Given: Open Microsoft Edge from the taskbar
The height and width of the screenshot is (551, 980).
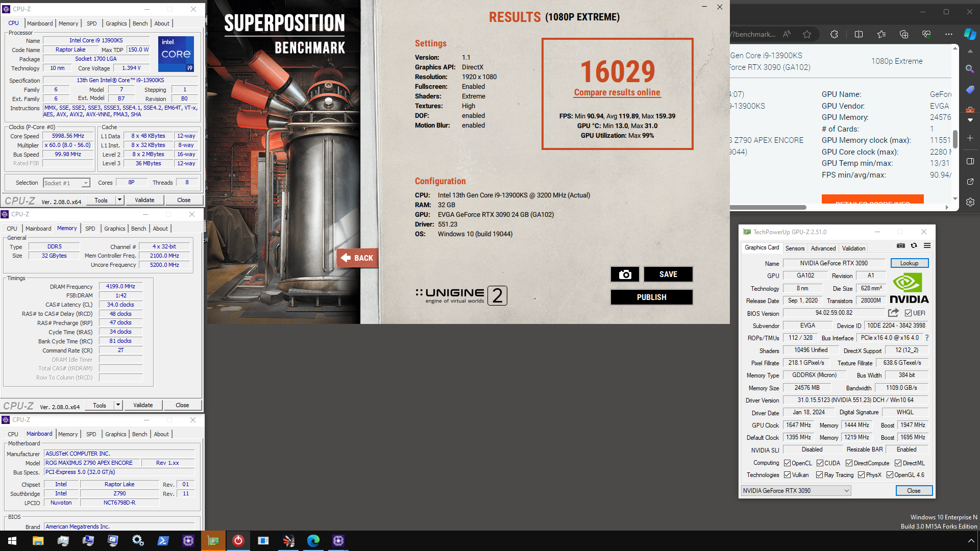Looking at the screenshot, I should click(313, 541).
